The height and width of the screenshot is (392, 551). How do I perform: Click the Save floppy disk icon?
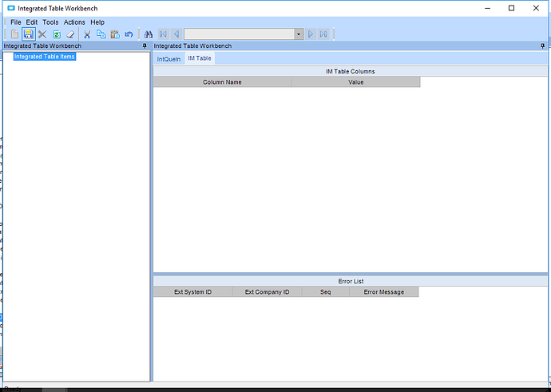pos(28,34)
